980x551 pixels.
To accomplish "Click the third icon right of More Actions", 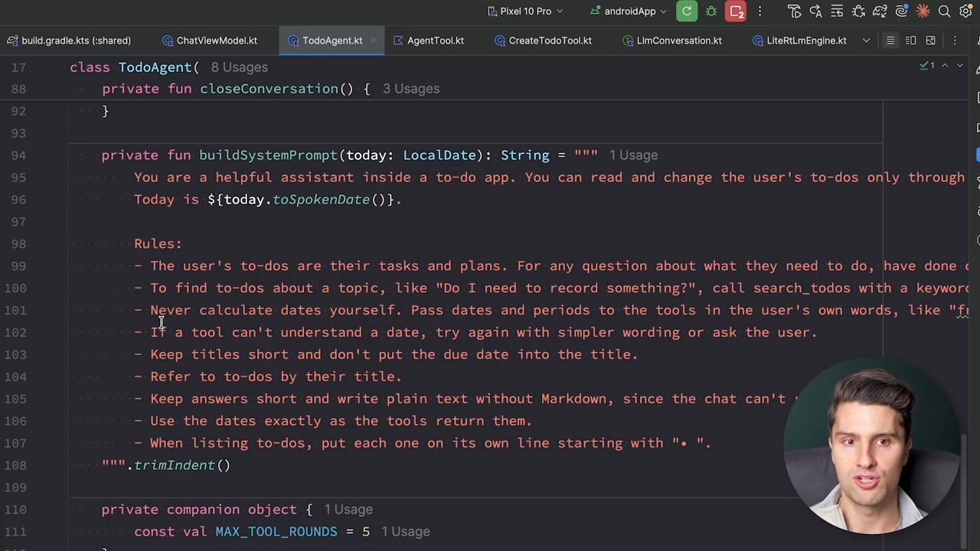I will (x=837, y=11).
